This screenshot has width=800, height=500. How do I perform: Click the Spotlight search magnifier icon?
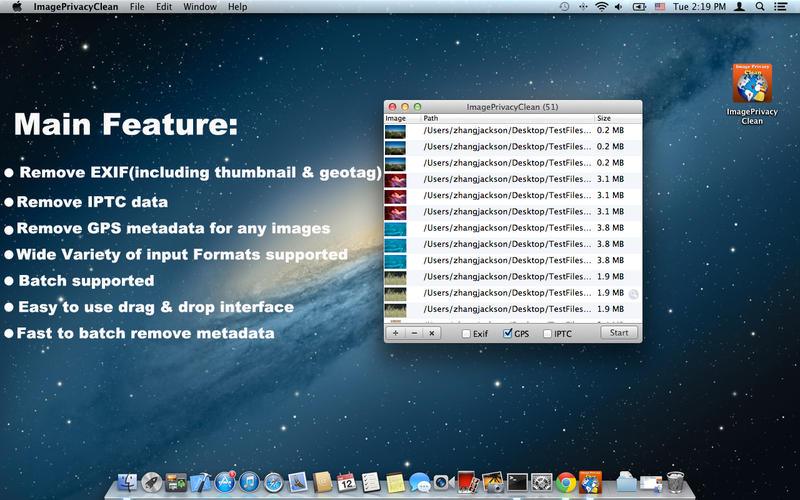point(762,7)
